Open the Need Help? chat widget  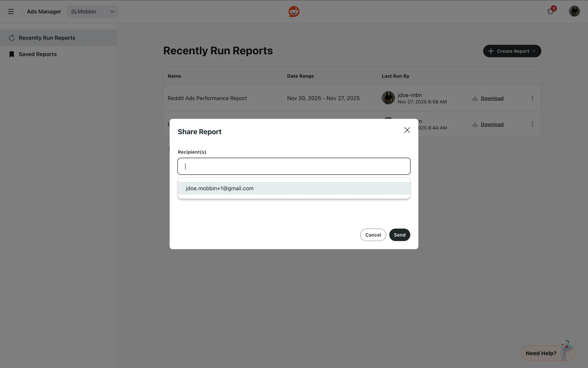(541, 353)
